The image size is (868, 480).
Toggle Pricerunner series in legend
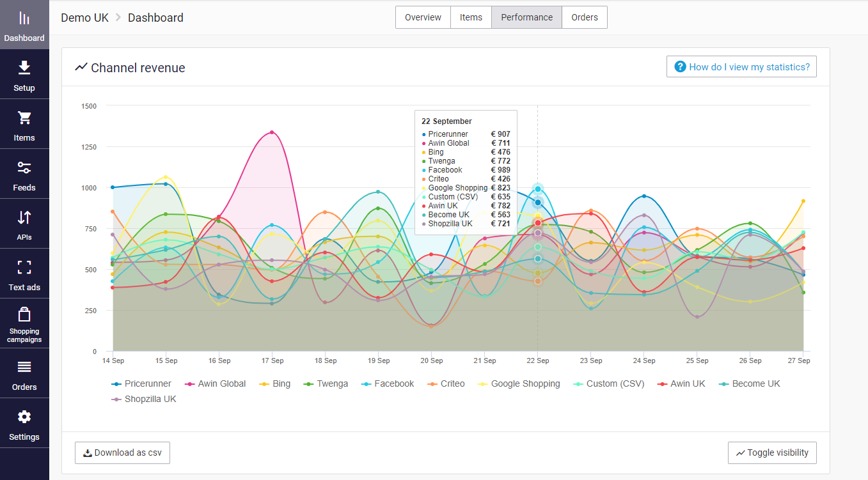(141, 383)
